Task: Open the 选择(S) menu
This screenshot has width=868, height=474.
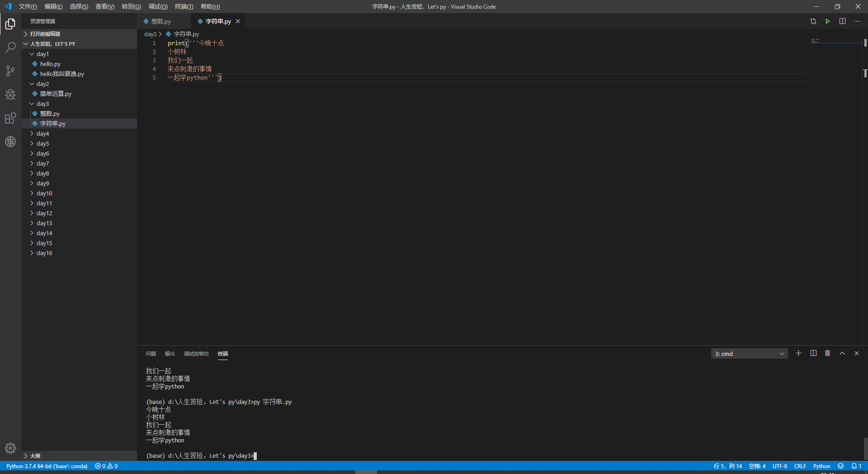Action: (79, 6)
